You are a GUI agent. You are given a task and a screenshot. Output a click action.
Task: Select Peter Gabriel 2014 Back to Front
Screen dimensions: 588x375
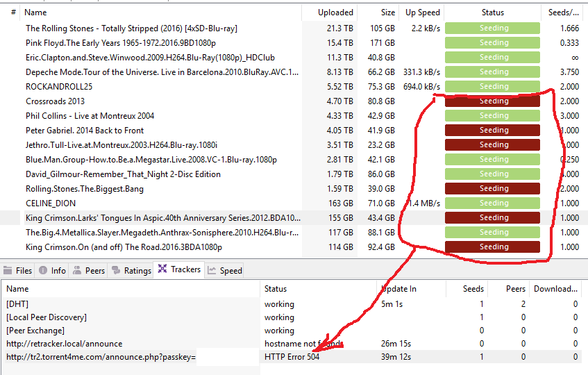pyautogui.click(x=85, y=131)
